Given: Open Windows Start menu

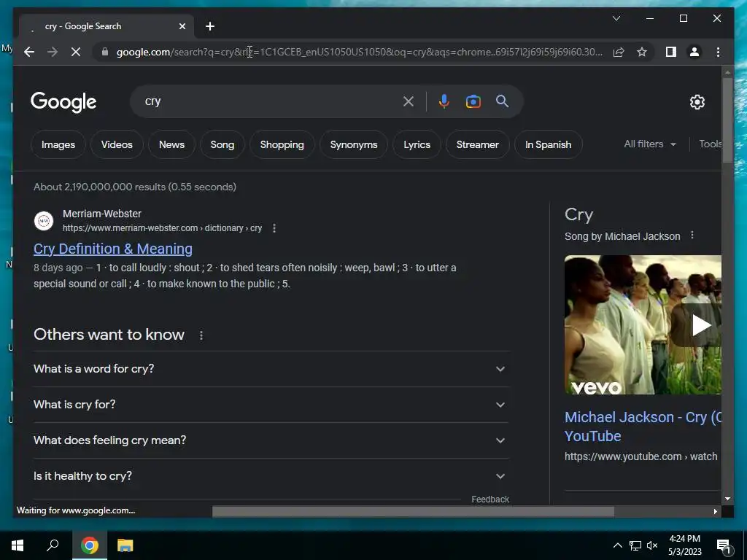Looking at the screenshot, I should click(18, 545).
